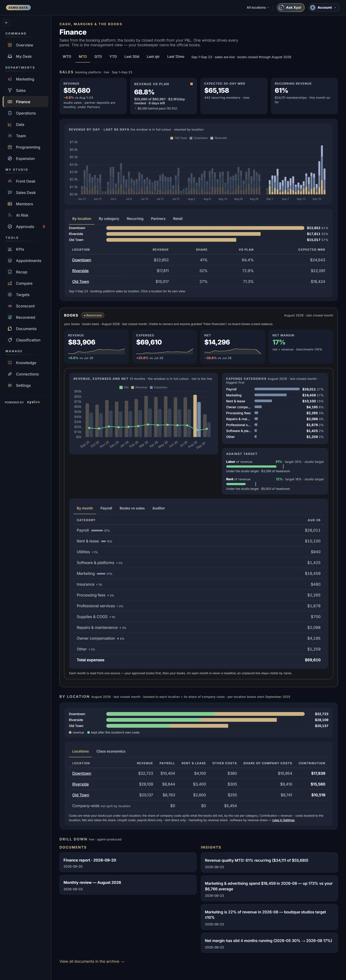Switch to Class economics tab
Screen dimensions: 346x980
coord(111,751)
